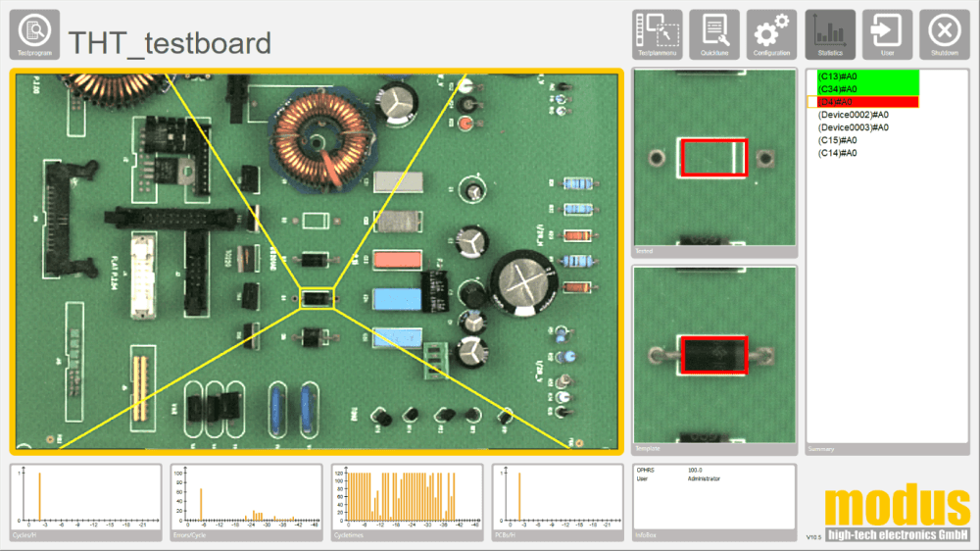Select failed (D4)#A0 entry
Screen dimensions: 980x551
[868, 102]
